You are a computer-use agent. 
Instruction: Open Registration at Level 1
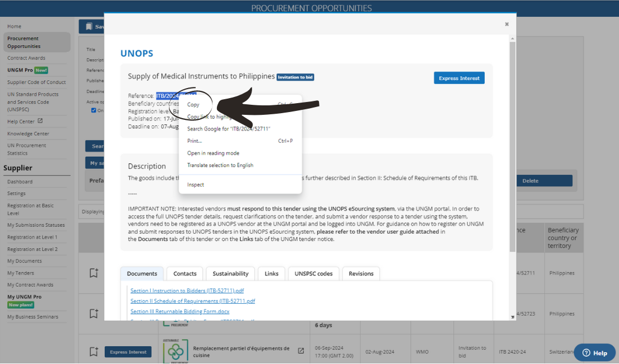click(32, 237)
